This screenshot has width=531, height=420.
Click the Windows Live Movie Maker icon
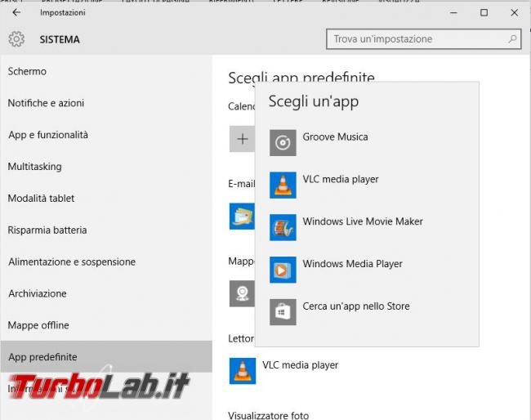(x=283, y=228)
